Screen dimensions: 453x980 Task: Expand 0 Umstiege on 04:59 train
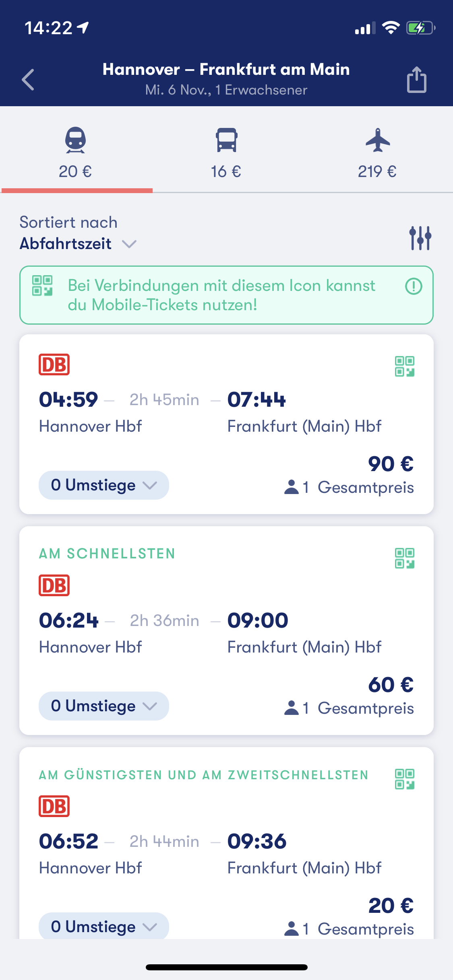pyautogui.click(x=103, y=485)
